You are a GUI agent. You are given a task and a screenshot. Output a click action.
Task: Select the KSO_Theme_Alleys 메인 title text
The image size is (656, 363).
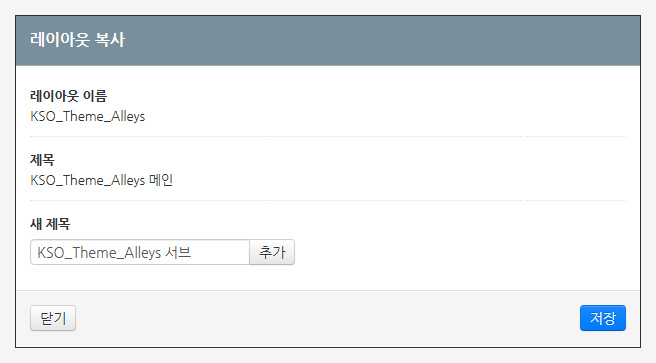pyautogui.click(x=101, y=180)
